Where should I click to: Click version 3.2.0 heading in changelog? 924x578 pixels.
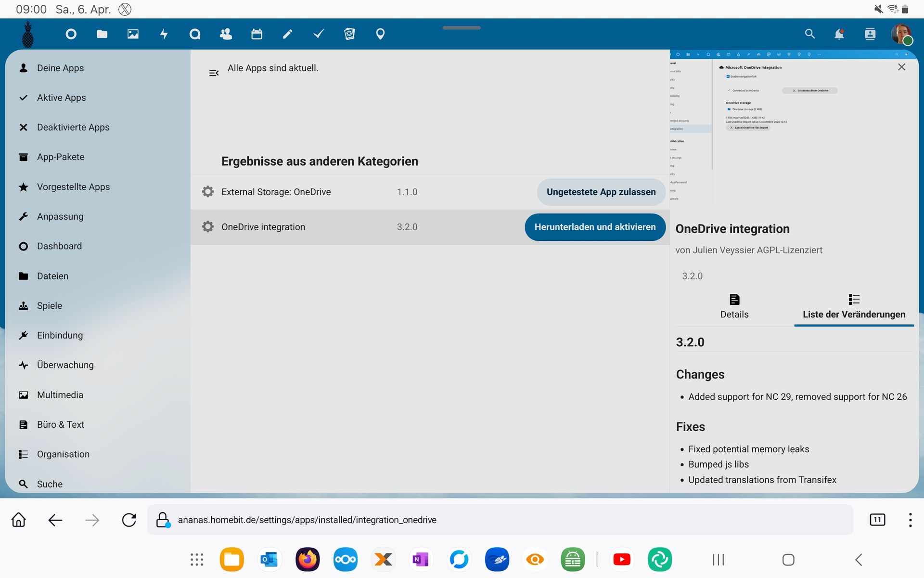click(690, 342)
